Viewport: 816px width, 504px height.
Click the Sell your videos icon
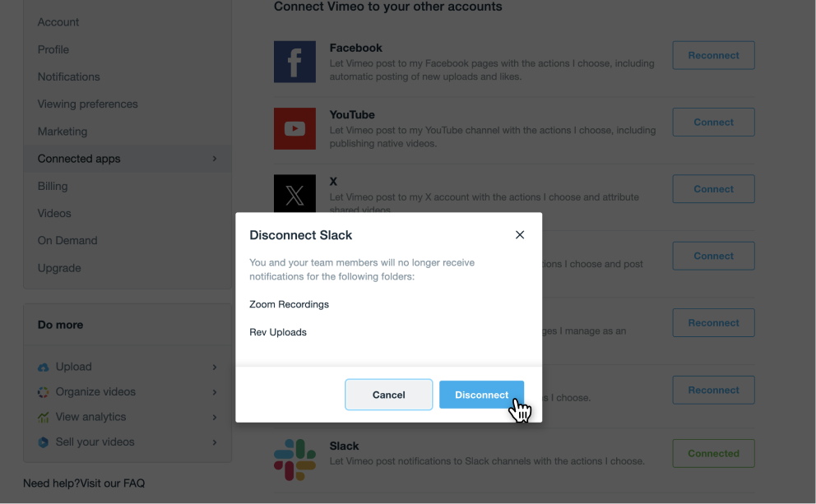coord(44,442)
